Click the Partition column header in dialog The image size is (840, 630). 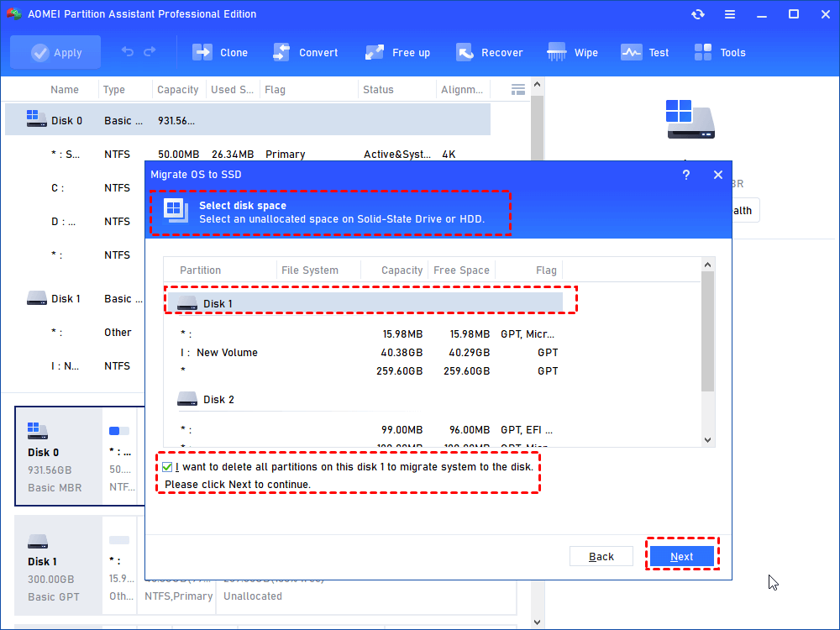pos(201,270)
